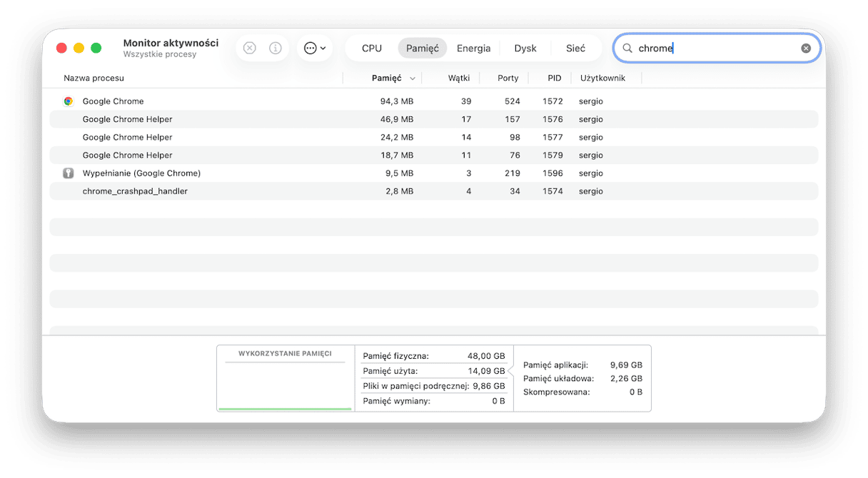Click the magnifying glass search icon

[627, 49]
